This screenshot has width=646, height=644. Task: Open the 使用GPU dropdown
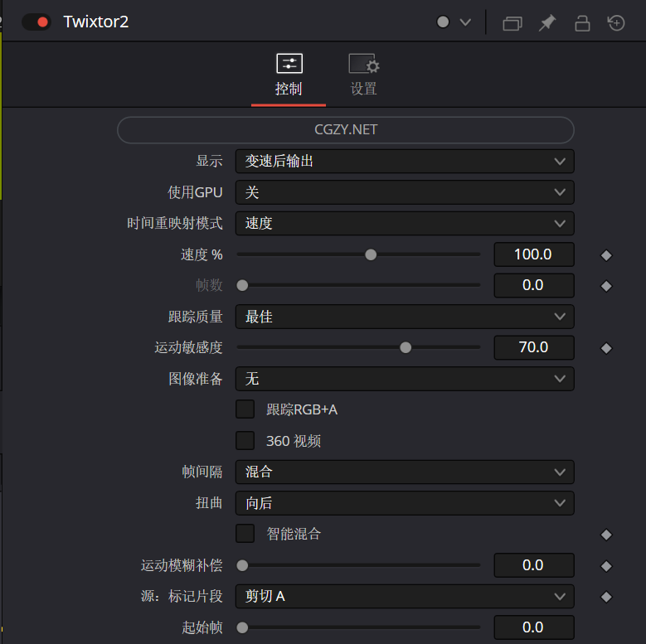click(405, 192)
